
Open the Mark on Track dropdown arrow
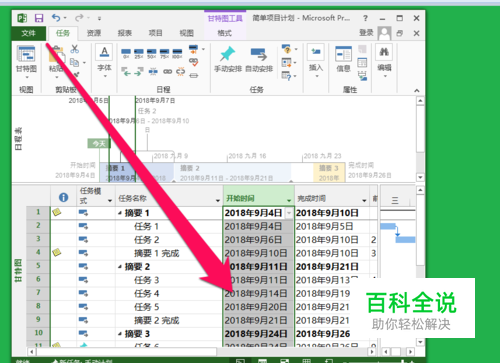click(203, 49)
